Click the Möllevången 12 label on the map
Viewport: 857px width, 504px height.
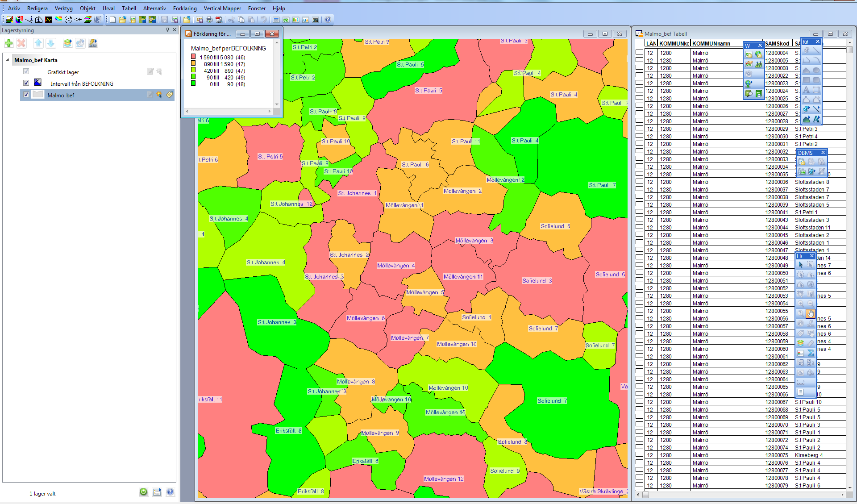point(444,479)
